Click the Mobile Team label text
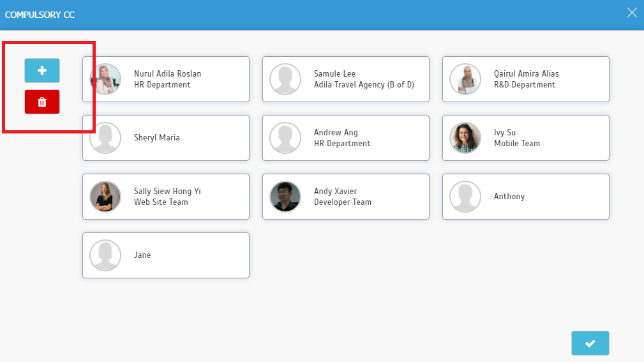The height and width of the screenshot is (362, 644). 517,144
